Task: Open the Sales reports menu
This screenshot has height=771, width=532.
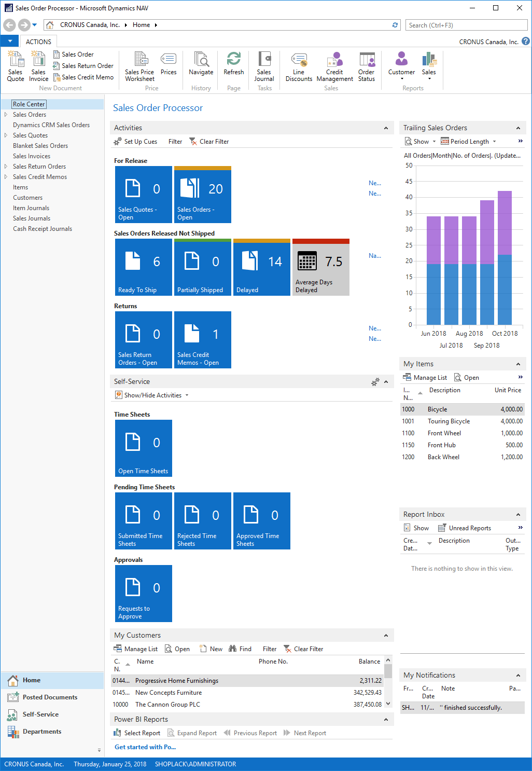Action: click(429, 66)
